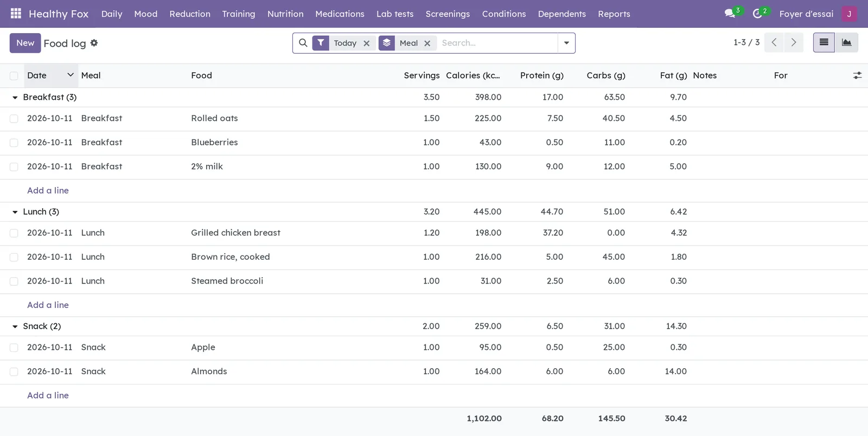This screenshot has height=436, width=868.
Task: Go to the previous page arrow
Action: [774, 42]
